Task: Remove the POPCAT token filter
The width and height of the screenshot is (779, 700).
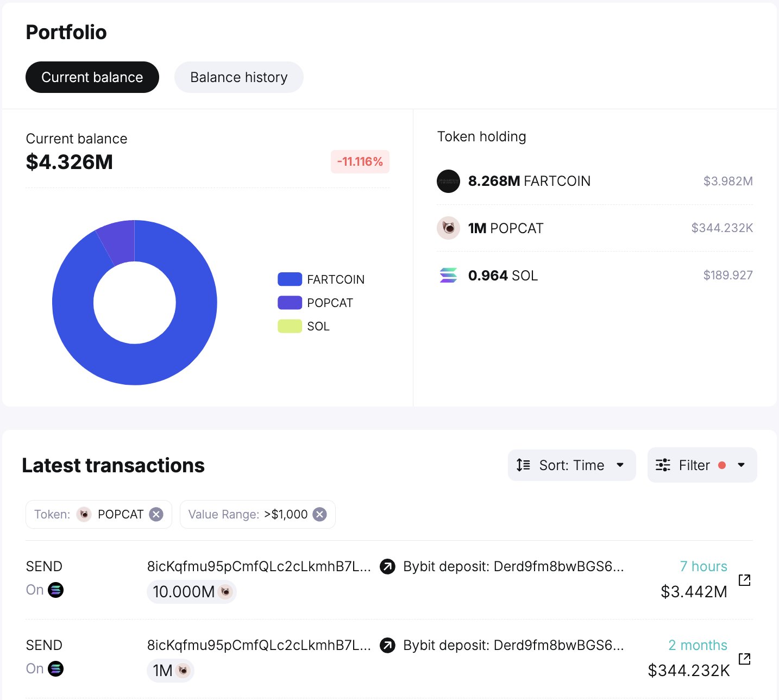Action: 156,514
